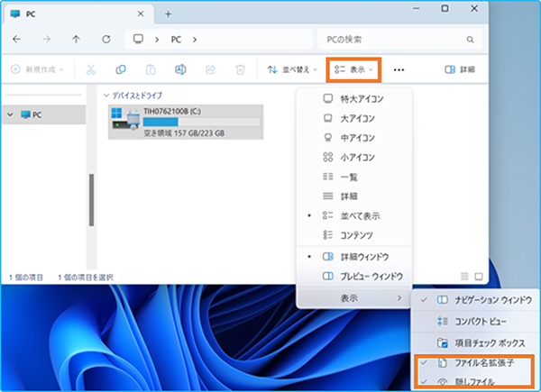The height and width of the screenshot is (392, 541).
Task: Toggle コンパクト ビュー option
Action: 475,322
